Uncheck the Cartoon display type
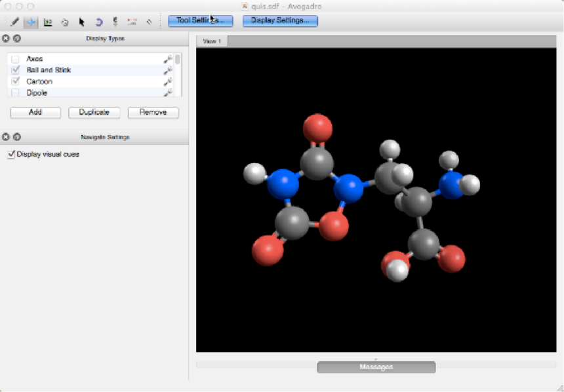 click(x=15, y=81)
